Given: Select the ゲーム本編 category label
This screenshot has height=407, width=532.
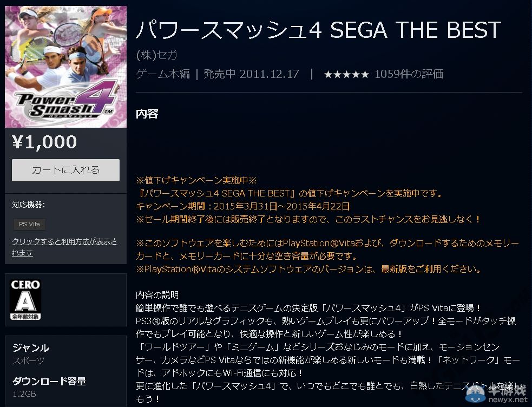Looking at the screenshot, I should coord(162,74).
